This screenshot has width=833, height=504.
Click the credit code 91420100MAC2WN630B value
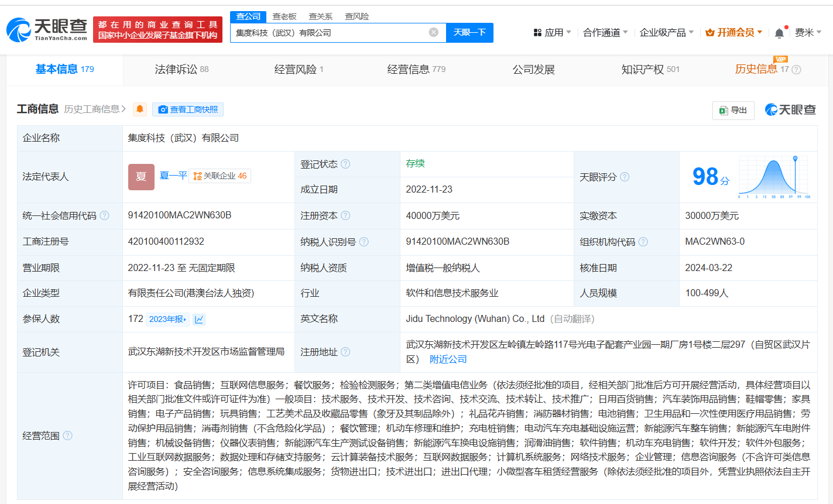click(180, 215)
